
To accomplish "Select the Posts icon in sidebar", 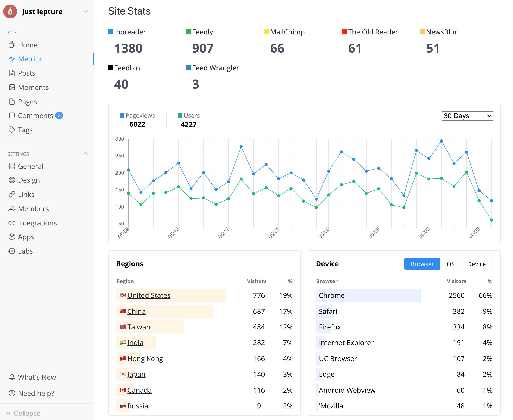I will 12,73.
